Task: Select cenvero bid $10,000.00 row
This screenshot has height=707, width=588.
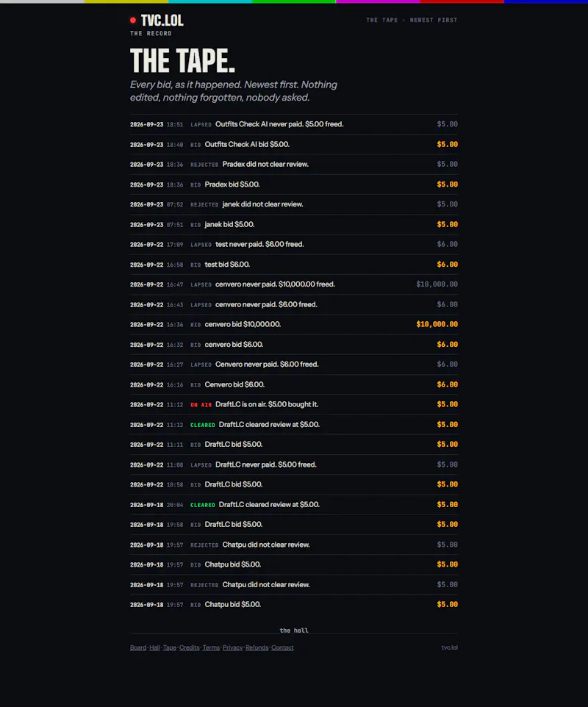Action: coord(294,324)
